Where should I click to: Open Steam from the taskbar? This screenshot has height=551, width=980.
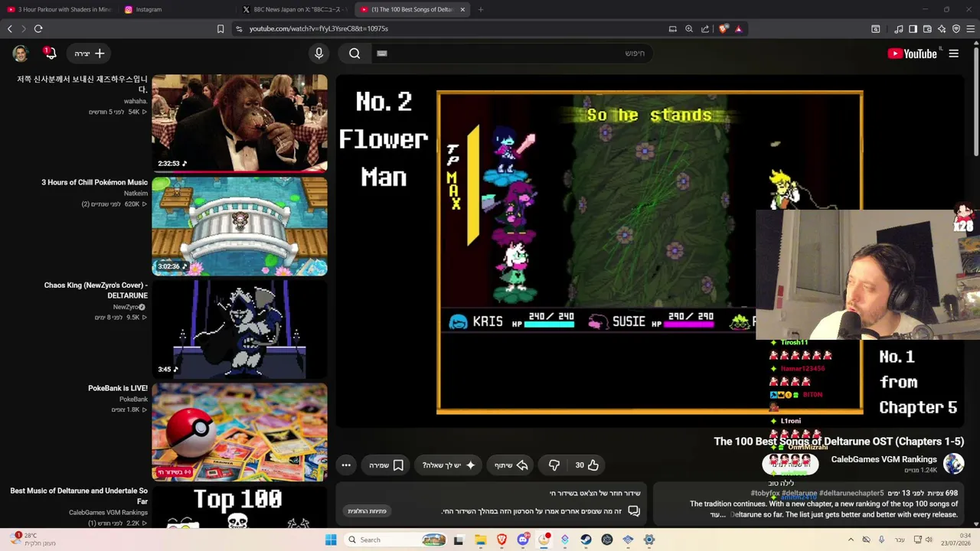coord(586,540)
